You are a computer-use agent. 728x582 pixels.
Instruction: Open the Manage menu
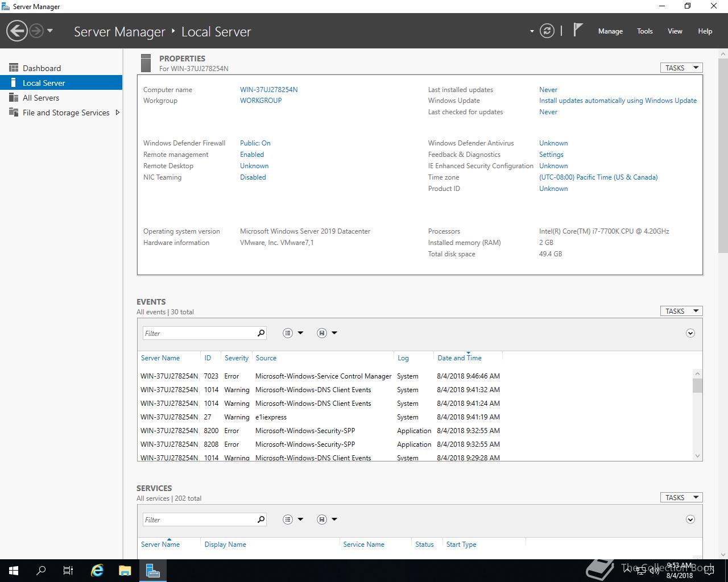point(610,31)
